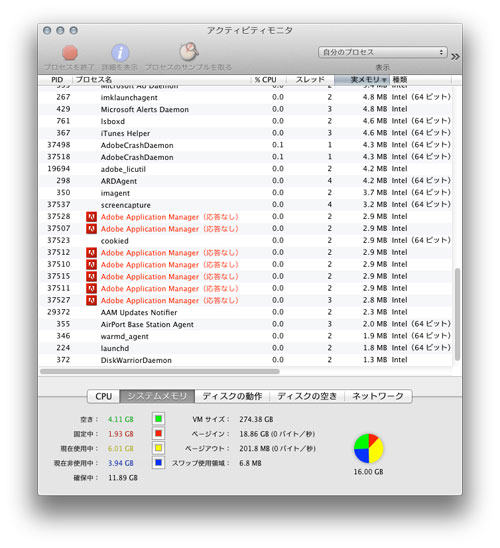Click Adobe icon for PID 37527

click(91, 300)
